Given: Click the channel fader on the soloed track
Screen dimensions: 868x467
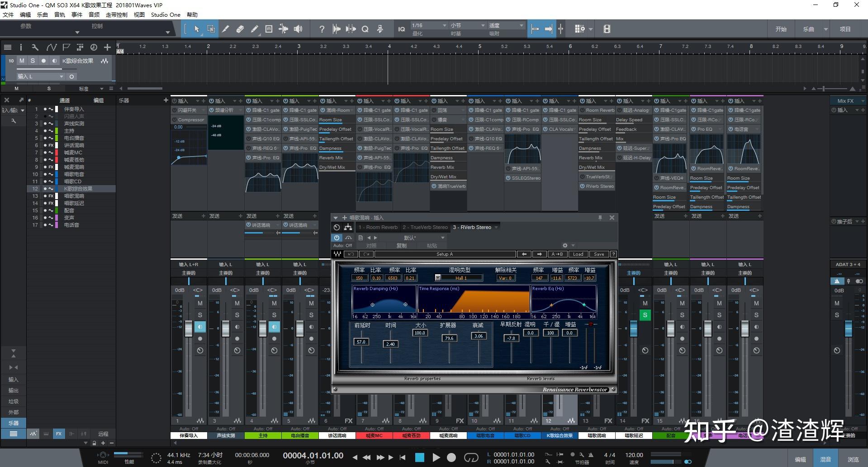Looking at the screenshot, I should [634, 329].
